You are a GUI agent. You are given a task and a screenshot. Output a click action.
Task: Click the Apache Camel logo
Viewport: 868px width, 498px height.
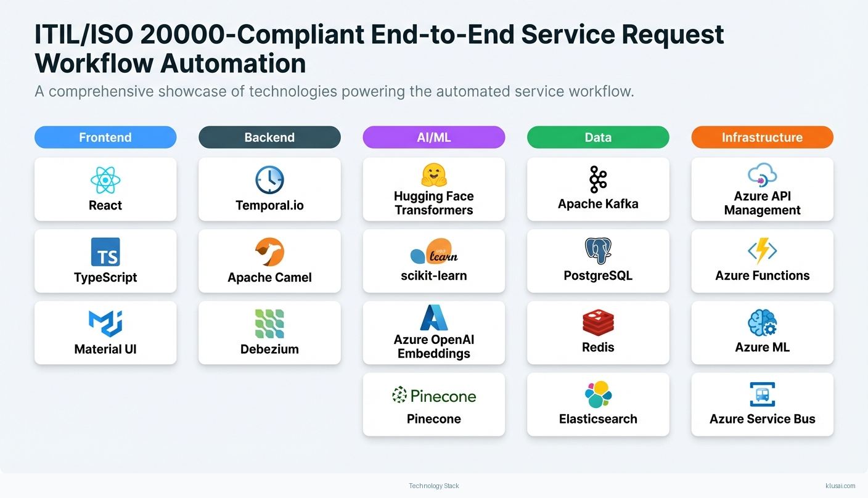point(269,252)
